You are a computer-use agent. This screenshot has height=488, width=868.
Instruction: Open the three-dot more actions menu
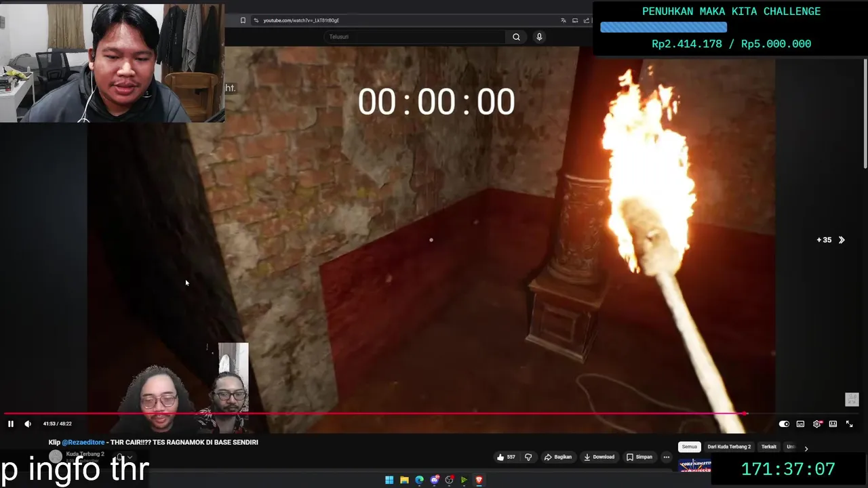coord(666,457)
